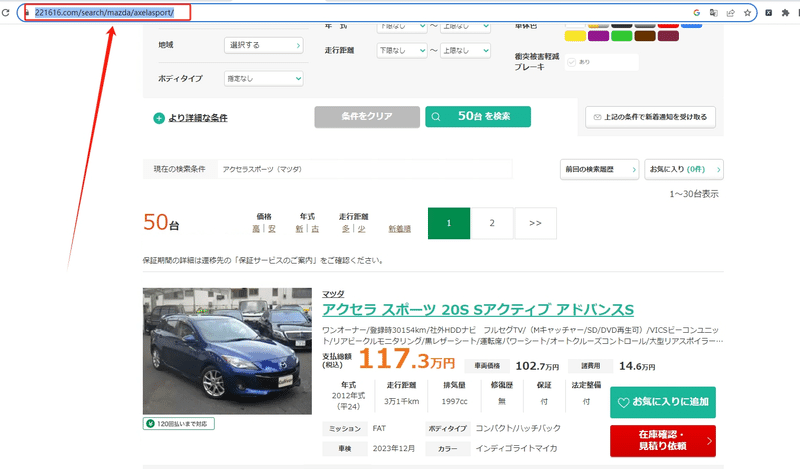Screen dimensions: 800x469
Task: Click the envelope icon on notification button
Action: pyautogui.click(x=597, y=117)
